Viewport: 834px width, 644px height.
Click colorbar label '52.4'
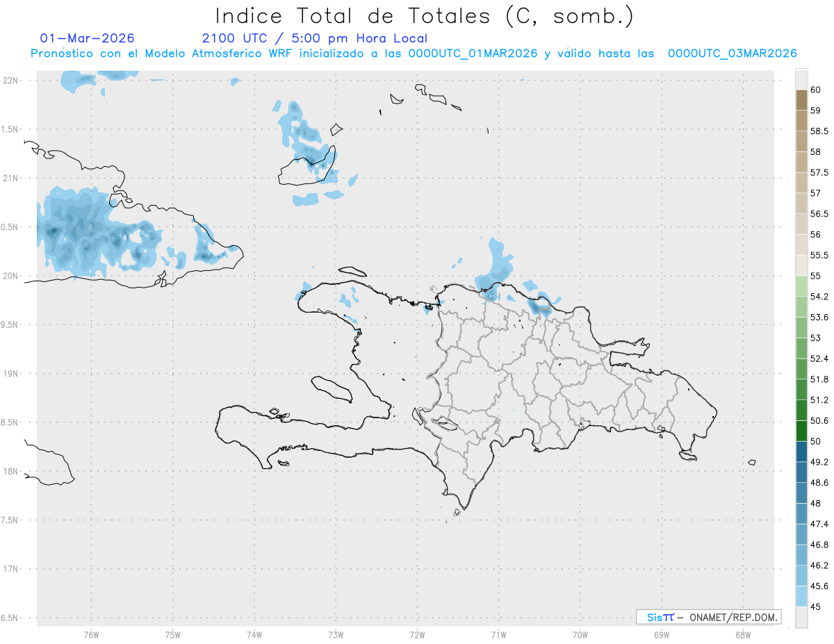tap(819, 358)
